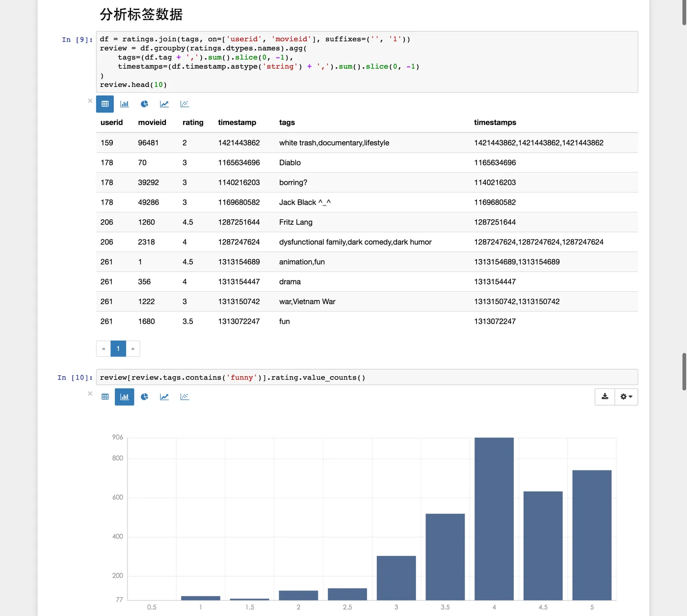Screen dimensions: 687x616
Task: Select bar chart icon for cell 10 output
Action: (x=125, y=397)
